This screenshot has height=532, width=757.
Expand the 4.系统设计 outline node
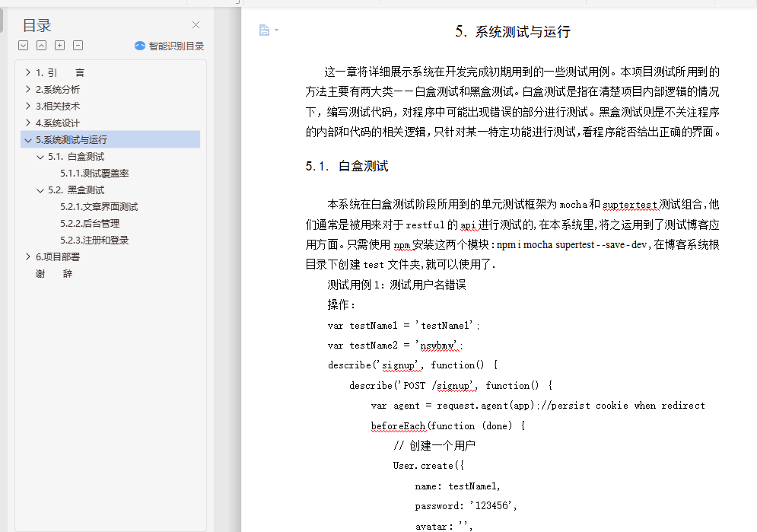click(x=28, y=123)
